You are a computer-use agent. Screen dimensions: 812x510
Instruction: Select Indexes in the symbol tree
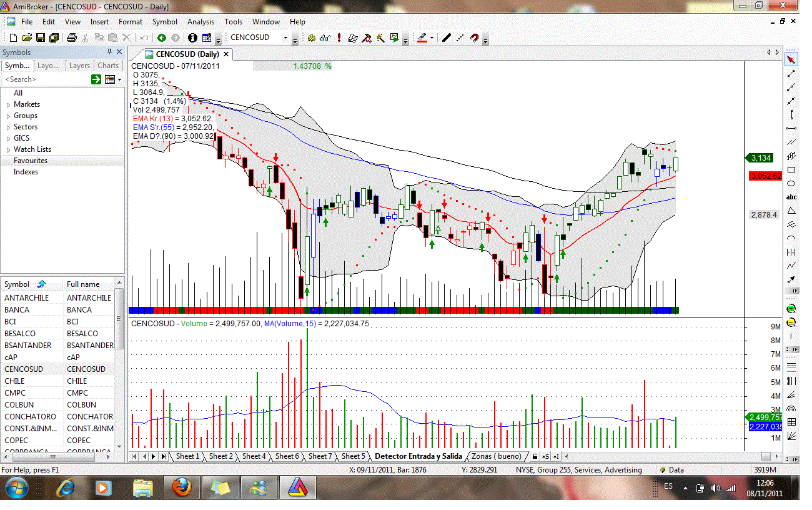[26, 172]
